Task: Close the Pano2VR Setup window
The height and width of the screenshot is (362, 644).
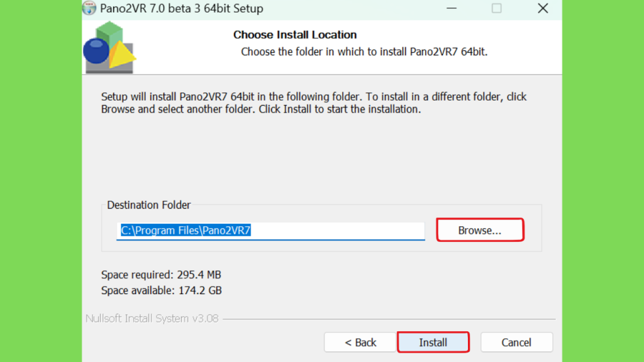Action: [x=543, y=8]
